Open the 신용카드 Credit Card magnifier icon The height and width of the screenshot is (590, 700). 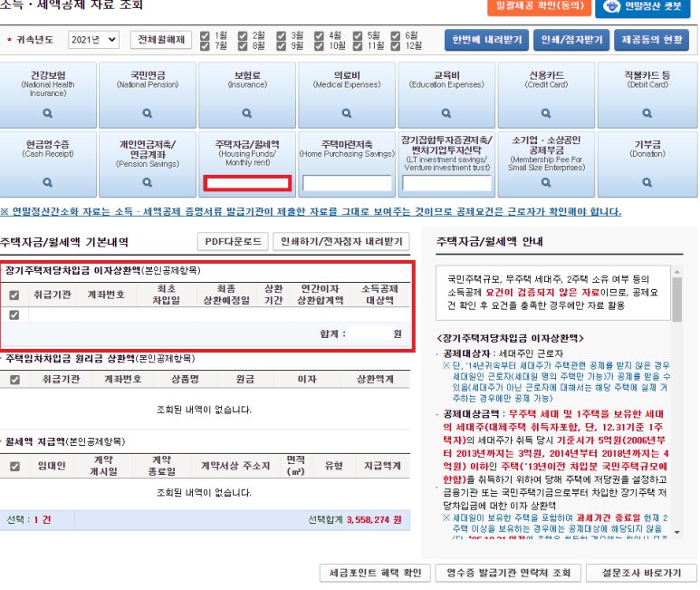546,113
